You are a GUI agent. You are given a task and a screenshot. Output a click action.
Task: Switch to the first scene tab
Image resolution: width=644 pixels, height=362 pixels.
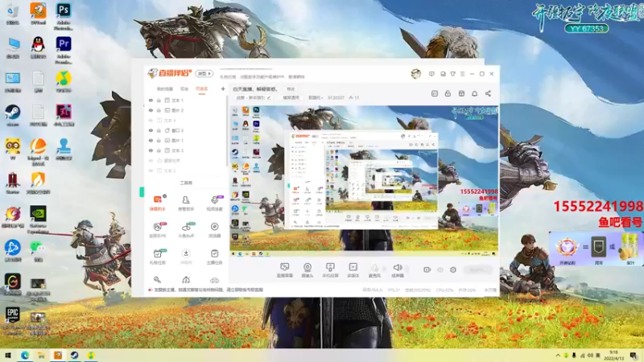coord(165,88)
